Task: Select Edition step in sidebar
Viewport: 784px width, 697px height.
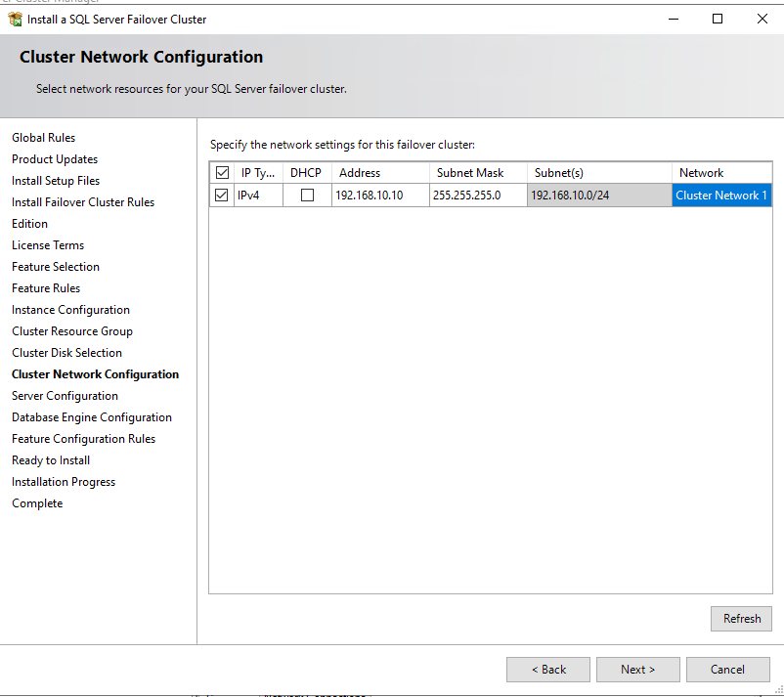Action: (29, 224)
